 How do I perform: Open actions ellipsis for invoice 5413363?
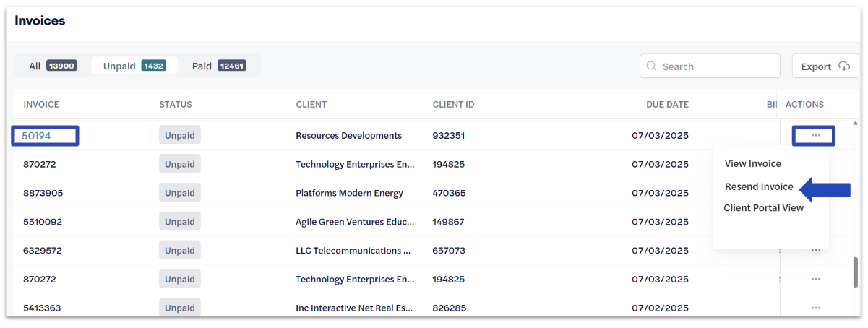click(x=816, y=308)
